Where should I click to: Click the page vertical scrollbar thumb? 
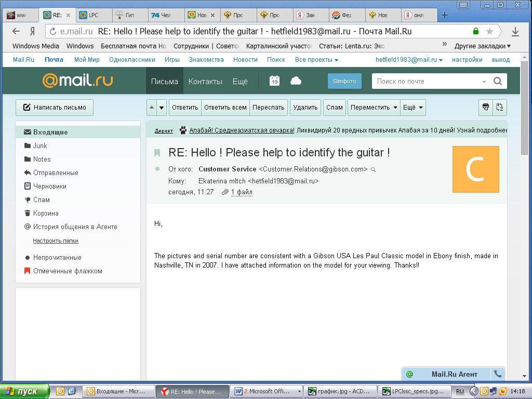tap(525, 108)
